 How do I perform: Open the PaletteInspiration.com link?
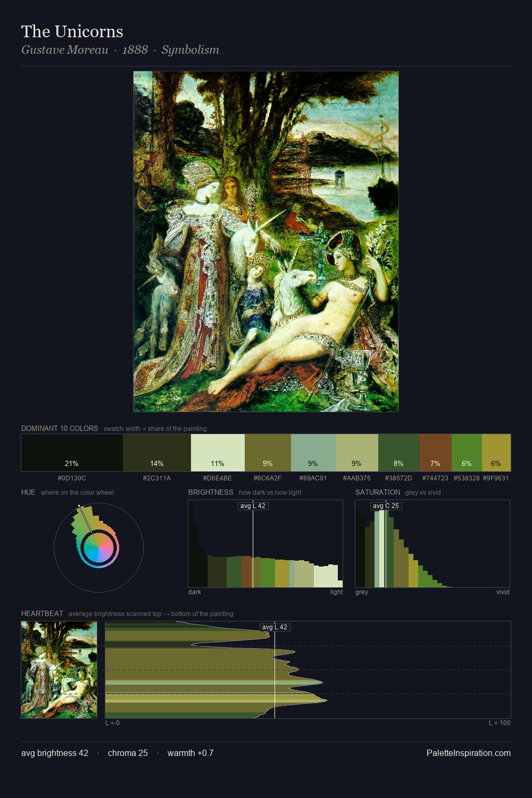469,753
